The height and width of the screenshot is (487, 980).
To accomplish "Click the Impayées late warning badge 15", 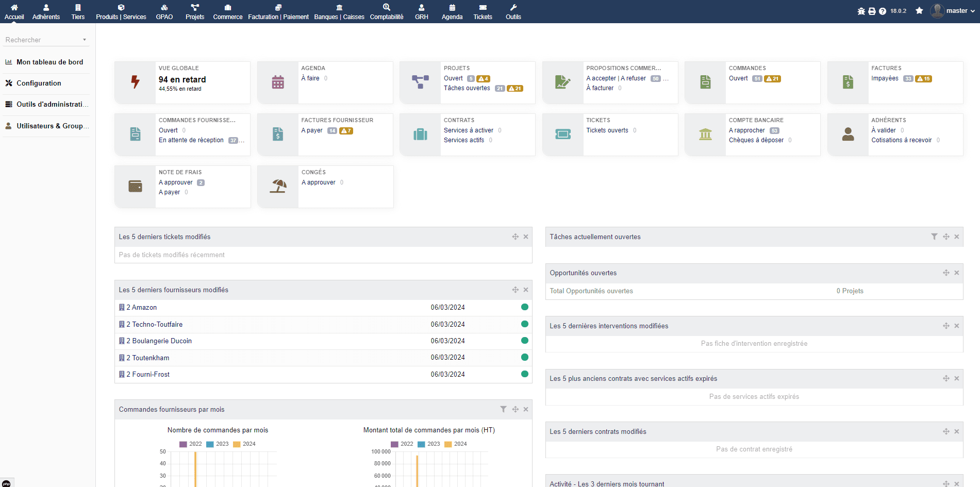I will (x=923, y=79).
